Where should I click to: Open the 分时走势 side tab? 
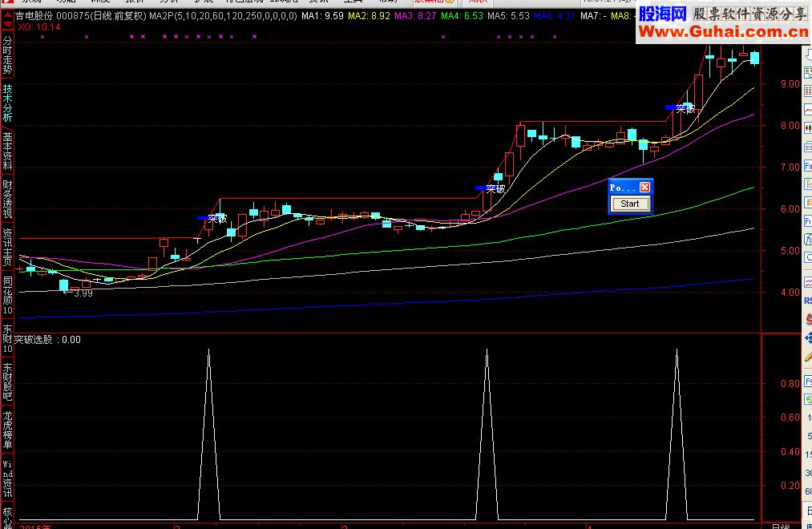(x=7, y=55)
